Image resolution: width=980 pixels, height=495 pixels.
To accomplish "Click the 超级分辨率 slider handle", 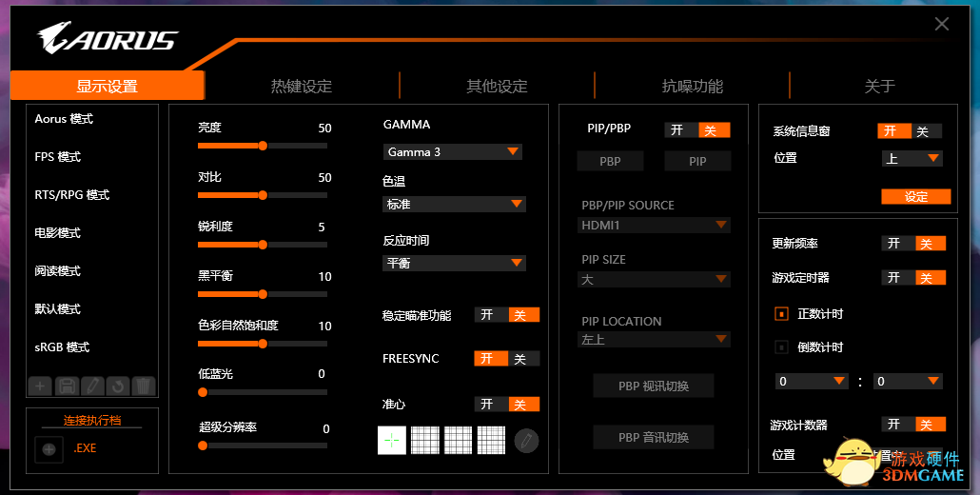I will tap(203, 445).
